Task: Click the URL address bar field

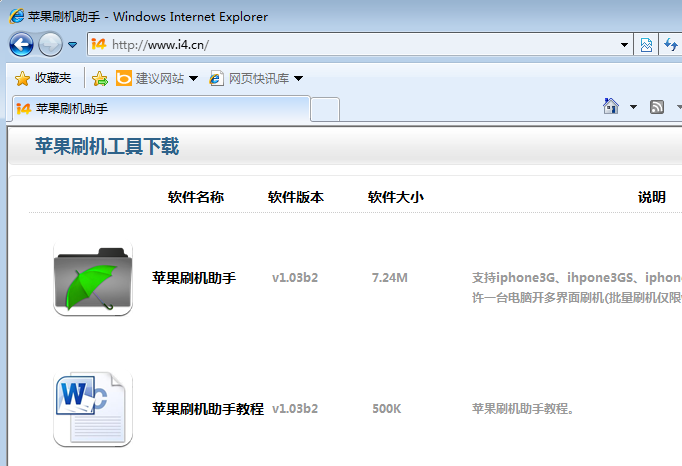Action: [360, 45]
